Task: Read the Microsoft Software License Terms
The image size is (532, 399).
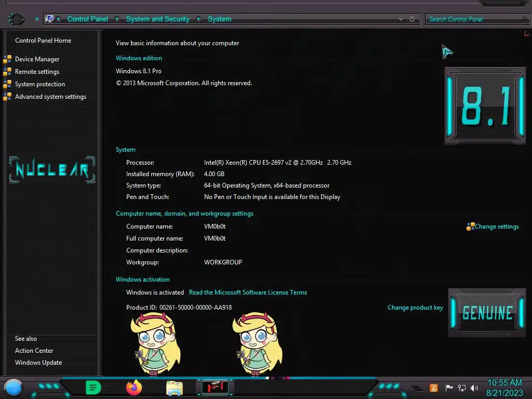Action: click(x=248, y=292)
